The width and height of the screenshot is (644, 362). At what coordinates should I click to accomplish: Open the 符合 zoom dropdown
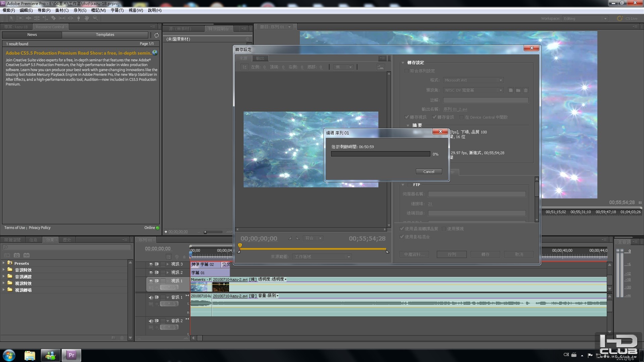pyautogui.click(x=313, y=238)
